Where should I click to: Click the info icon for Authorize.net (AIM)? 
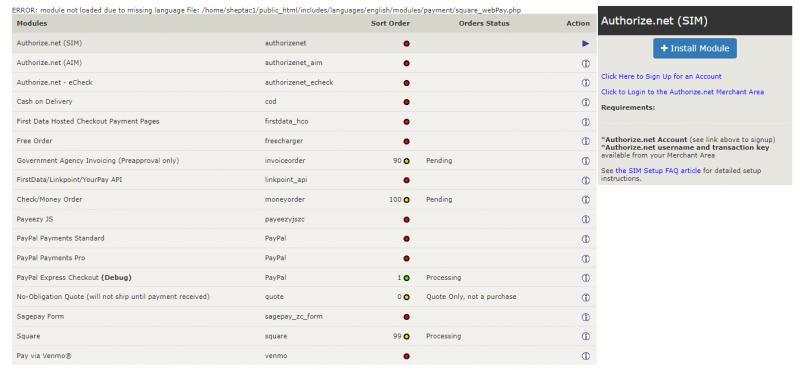pyautogui.click(x=586, y=63)
